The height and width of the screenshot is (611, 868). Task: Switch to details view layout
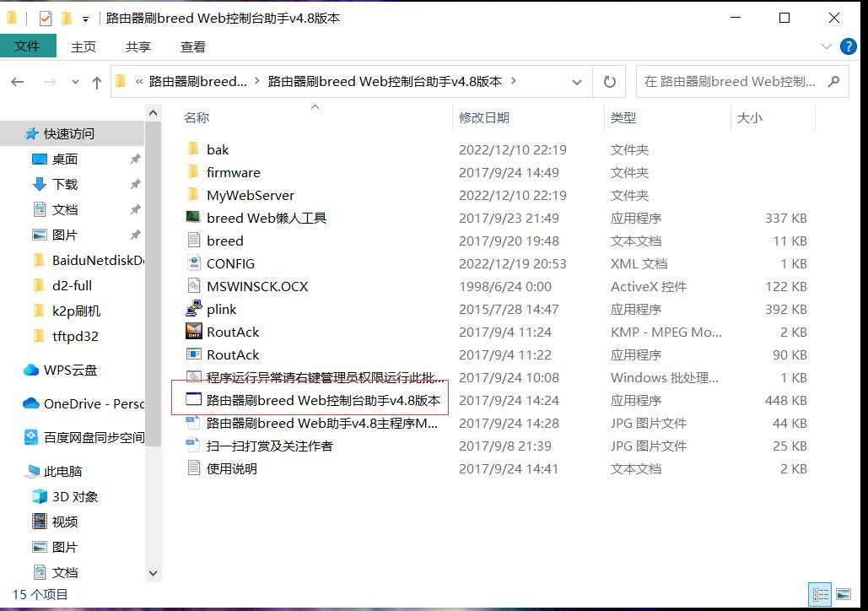[818, 594]
